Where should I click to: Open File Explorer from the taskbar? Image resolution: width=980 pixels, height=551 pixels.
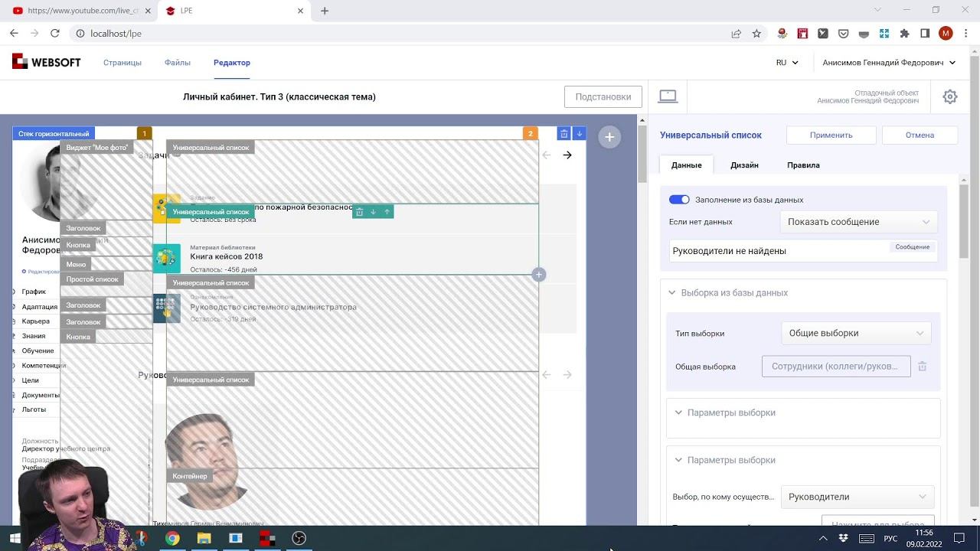tap(204, 539)
